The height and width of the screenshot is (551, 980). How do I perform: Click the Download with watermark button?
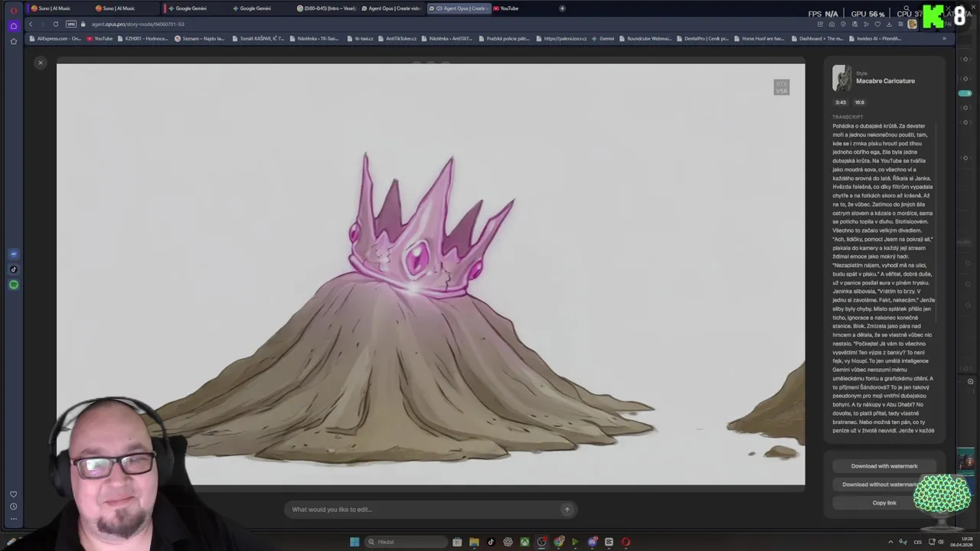tap(884, 466)
